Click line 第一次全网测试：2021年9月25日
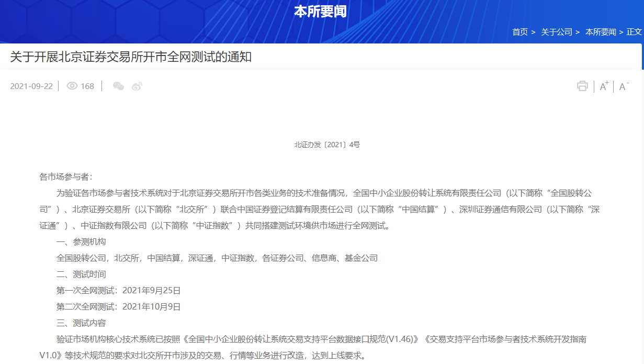644x364 pixels. (118, 291)
